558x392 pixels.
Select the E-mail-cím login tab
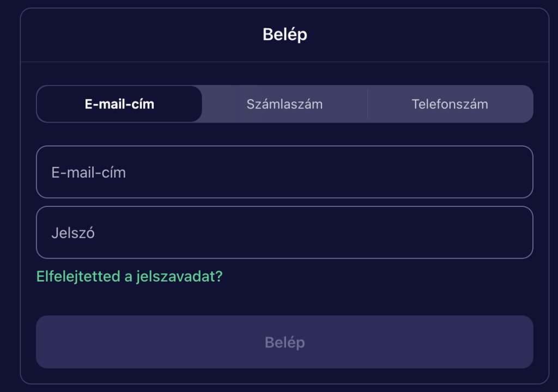119,104
